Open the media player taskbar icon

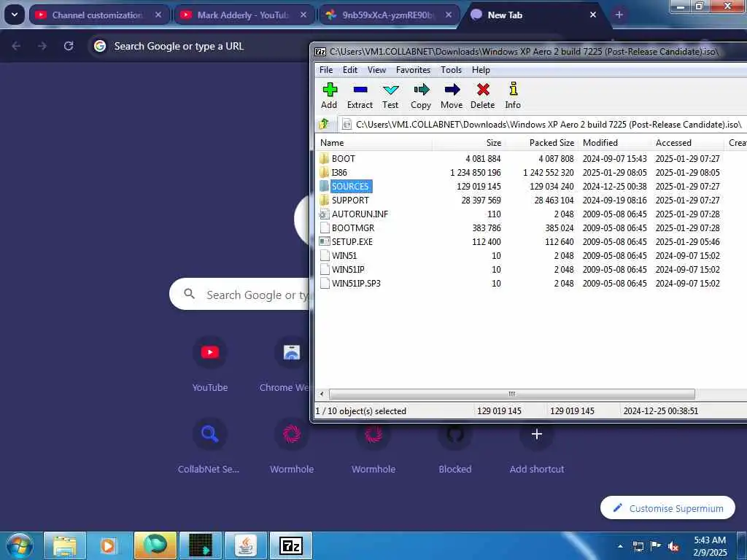coord(108,545)
